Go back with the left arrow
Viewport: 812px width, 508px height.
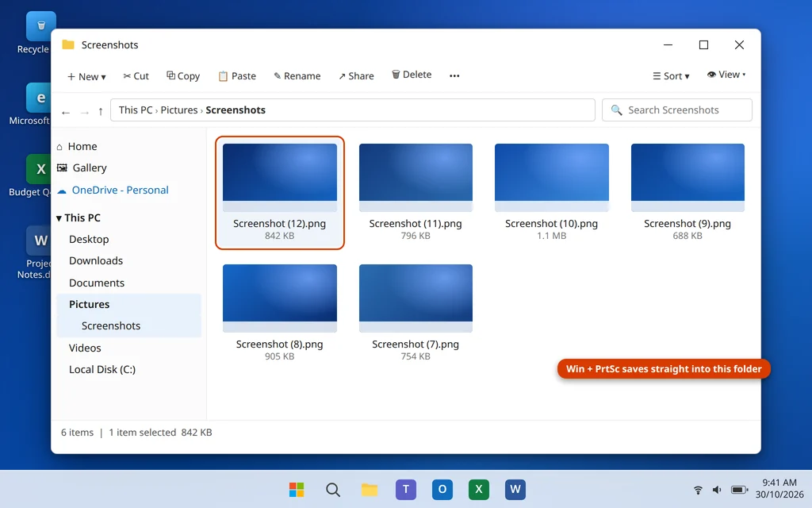[x=66, y=111]
